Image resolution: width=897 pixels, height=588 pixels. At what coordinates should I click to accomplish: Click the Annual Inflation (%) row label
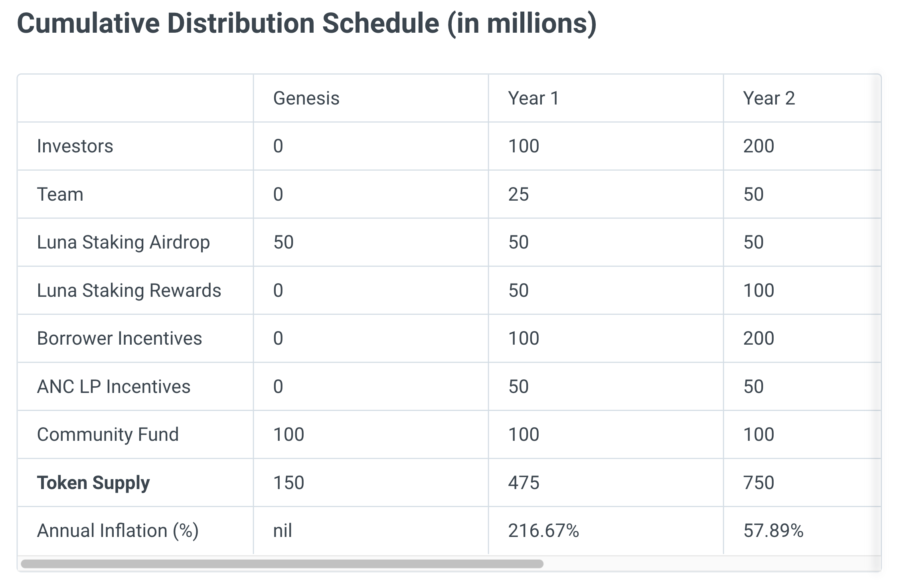[x=118, y=531]
